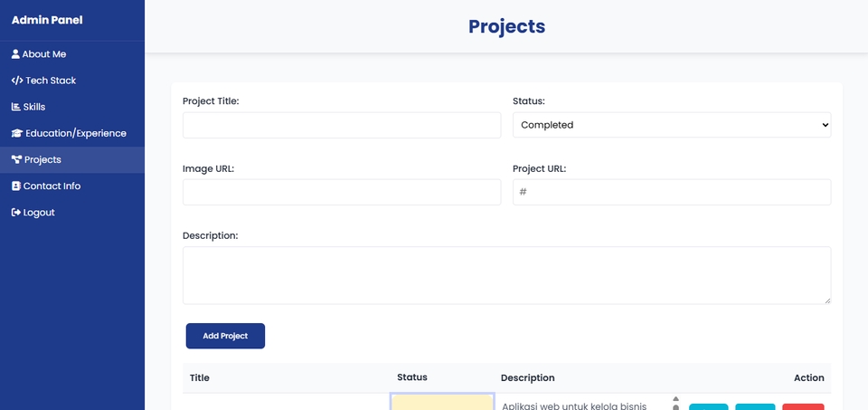Click the Action column header
Viewport: 868px width, 410px height.
(x=808, y=377)
